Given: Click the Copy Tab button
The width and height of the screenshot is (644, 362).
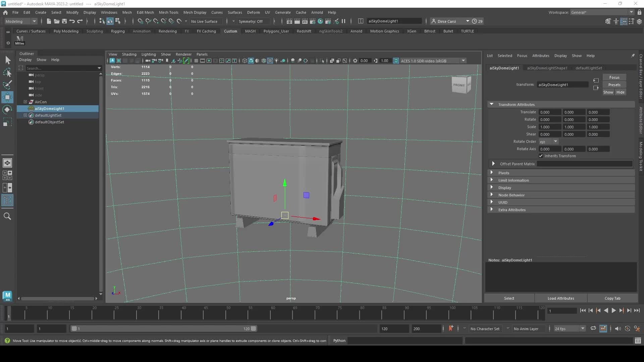Looking at the screenshot, I should (x=612, y=298).
